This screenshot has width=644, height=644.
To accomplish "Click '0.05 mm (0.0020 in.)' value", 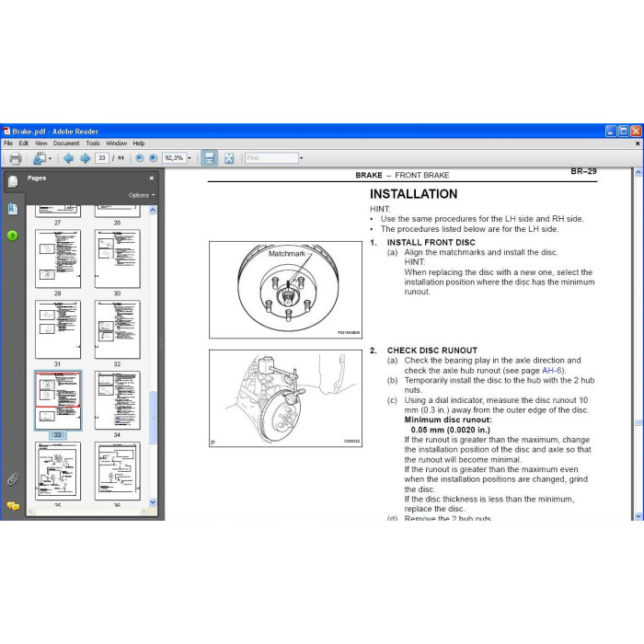I will 450,430.
